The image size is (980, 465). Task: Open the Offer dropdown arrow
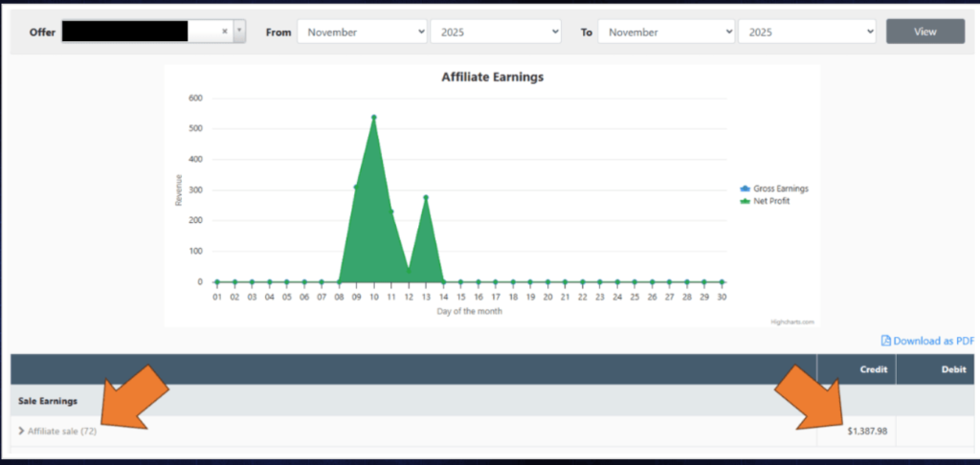[239, 32]
